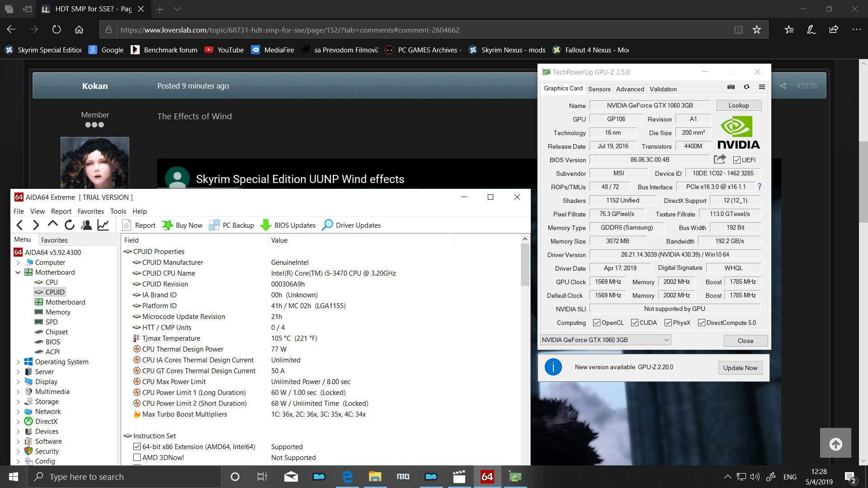Open BIOS Updates in AIDA64 toolbar
868x488 pixels.
click(x=288, y=225)
